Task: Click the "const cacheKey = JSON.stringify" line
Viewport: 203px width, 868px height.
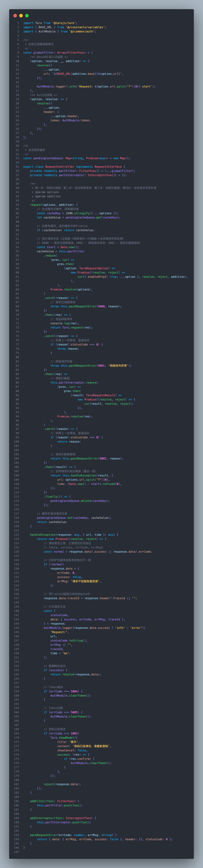Action: pyautogui.click(x=77, y=213)
